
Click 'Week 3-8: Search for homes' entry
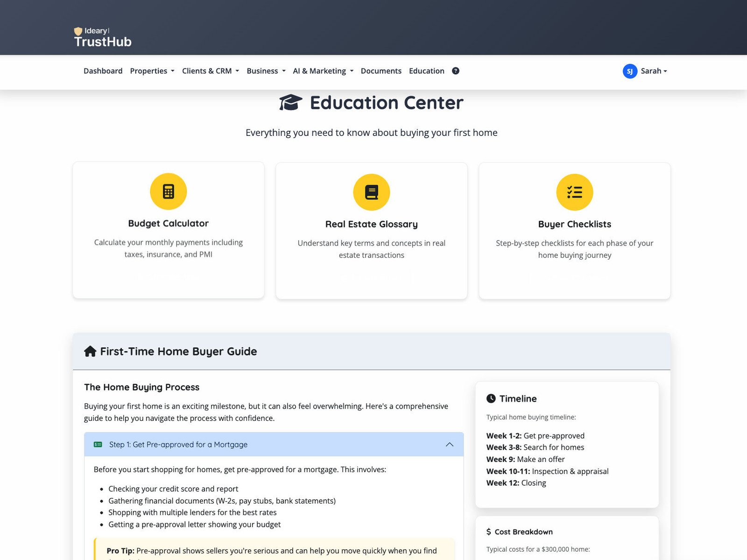[x=536, y=447]
